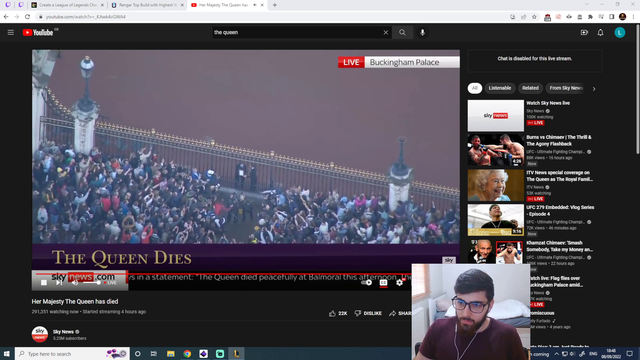The width and height of the screenshot is (640, 360).
Task: Reload the current page
Action: point(27,17)
